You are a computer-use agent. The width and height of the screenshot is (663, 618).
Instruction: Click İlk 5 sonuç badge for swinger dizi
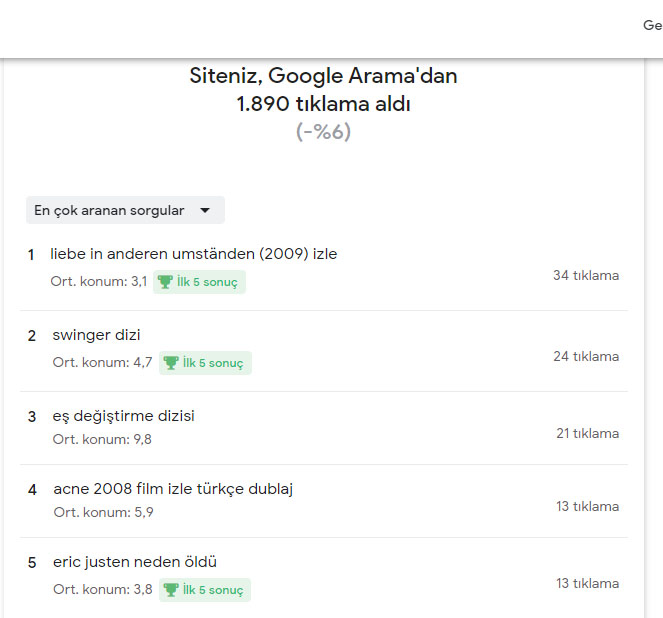pyautogui.click(x=205, y=363)
